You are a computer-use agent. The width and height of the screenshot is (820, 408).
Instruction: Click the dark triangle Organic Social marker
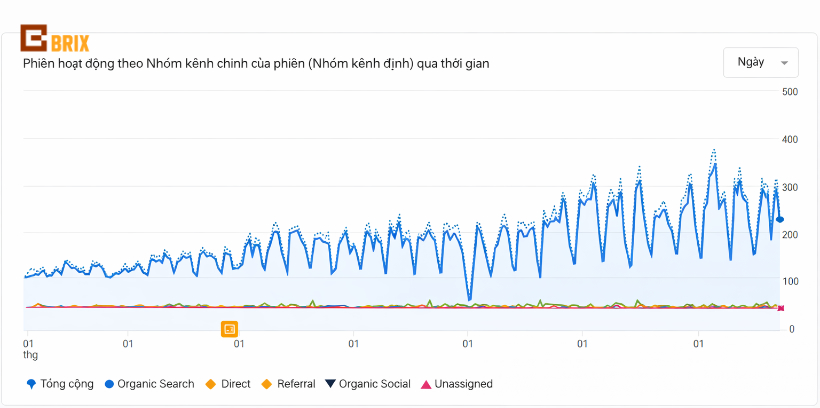tap(331, 384)
